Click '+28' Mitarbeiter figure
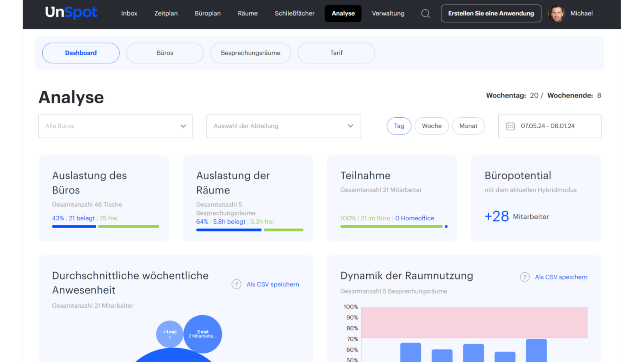The height and width of the screenshot is (362, 644). coord(497,216)
